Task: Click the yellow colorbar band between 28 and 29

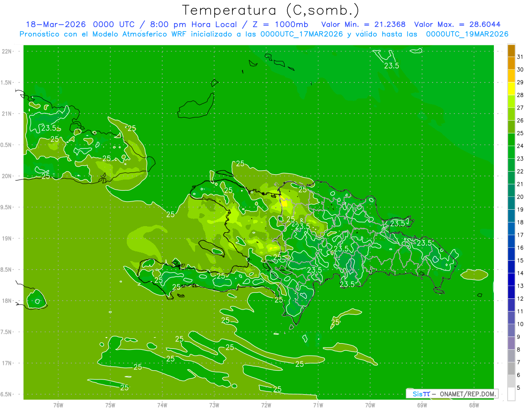Action: pos(511,89)
